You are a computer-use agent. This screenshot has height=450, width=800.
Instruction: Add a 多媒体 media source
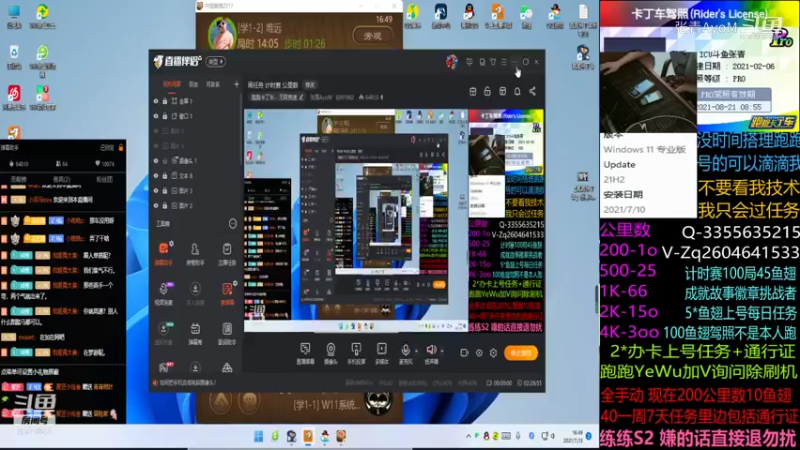coord(382,353)
